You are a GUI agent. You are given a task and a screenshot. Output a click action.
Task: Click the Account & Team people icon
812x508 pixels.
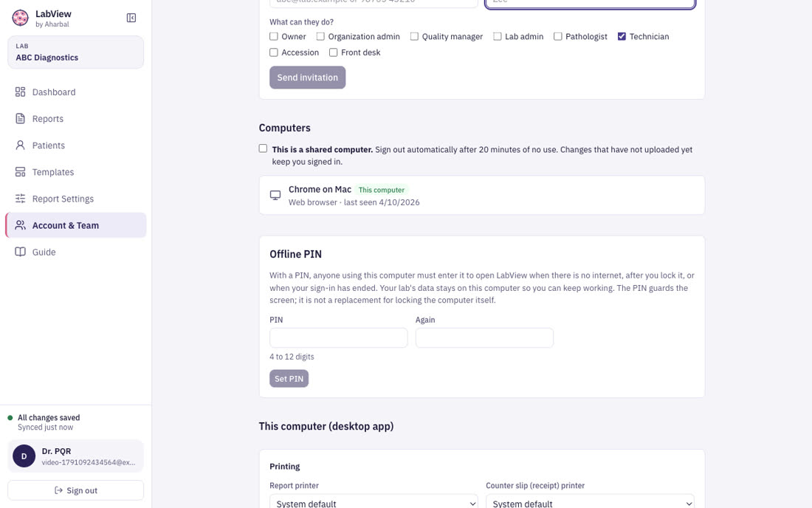click(x=20, y=225)
